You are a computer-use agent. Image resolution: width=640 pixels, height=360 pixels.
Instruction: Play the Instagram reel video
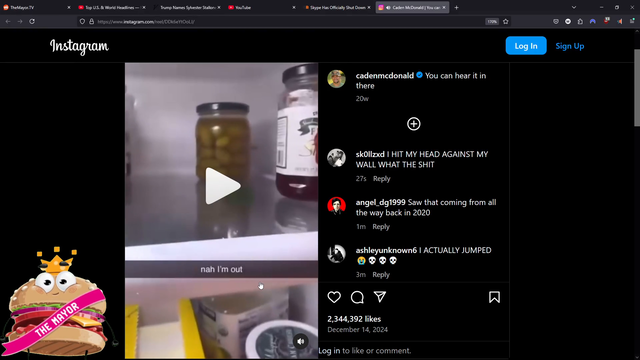tap(223, 186)
